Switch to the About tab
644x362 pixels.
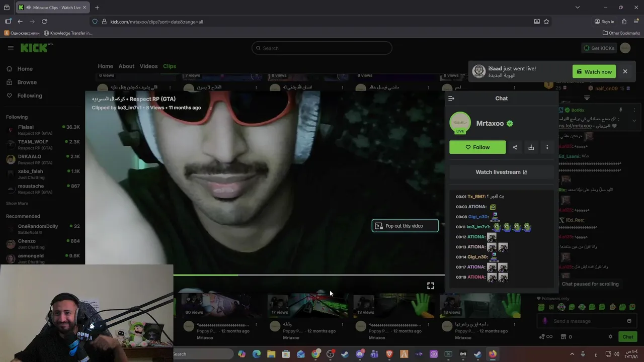point(126,66)
